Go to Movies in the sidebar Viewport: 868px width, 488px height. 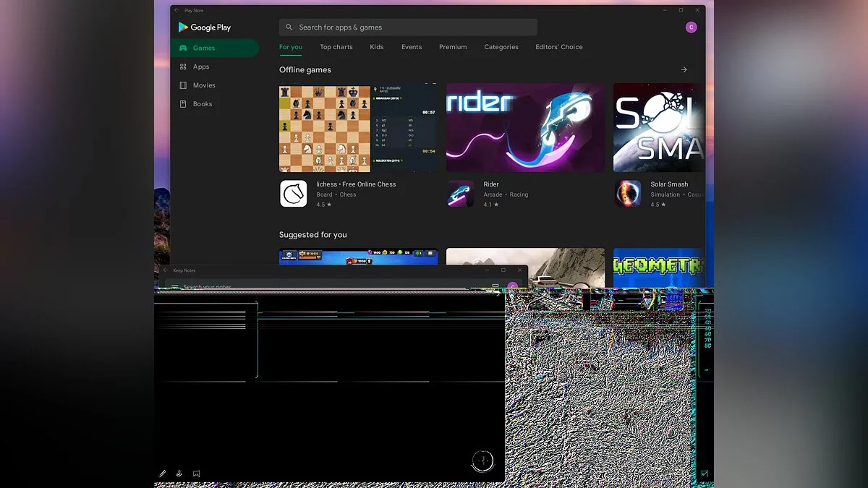[203, 85]
